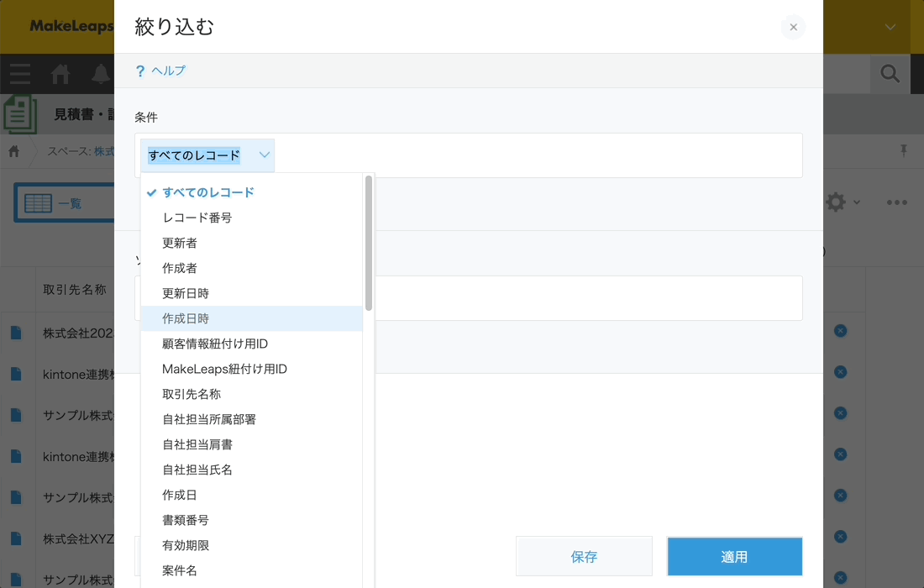Click the 保存 button

pos(584,556)
